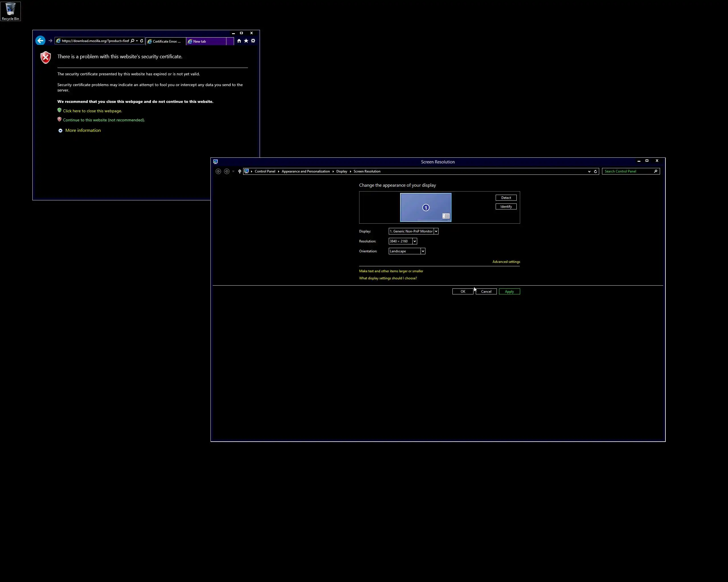Expand the More information section
The width and height of the screenshot is (728, 582).
(x=83, y=130)
